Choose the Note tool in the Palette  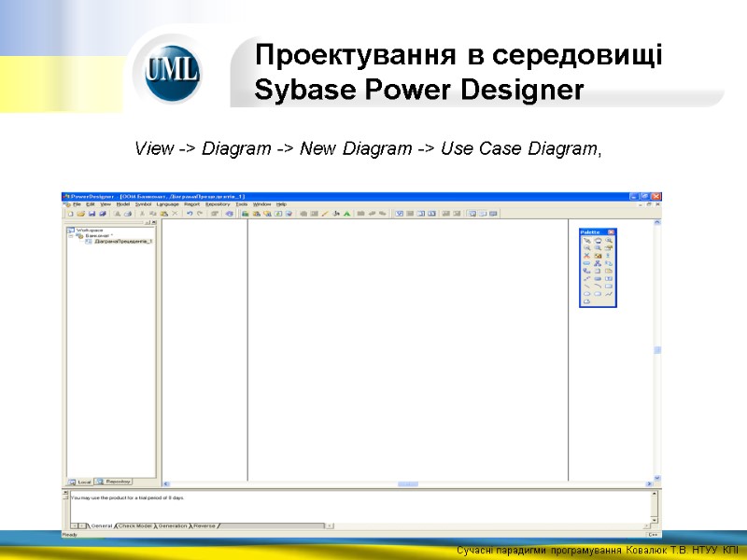tap(598, 271)
